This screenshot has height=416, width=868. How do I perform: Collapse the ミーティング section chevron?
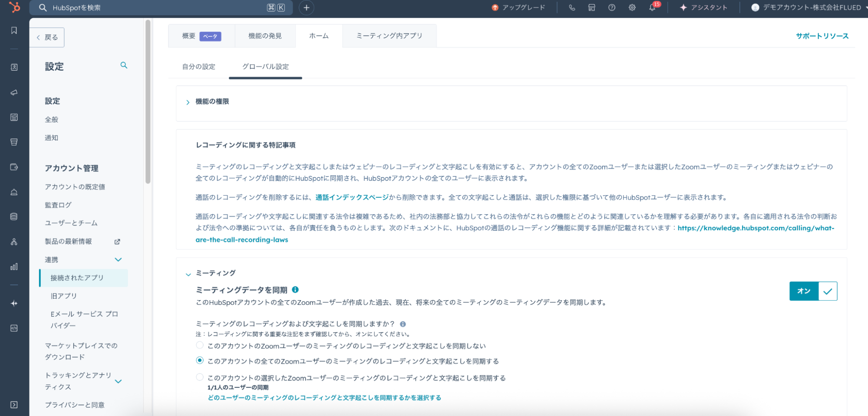coord(188,274)
